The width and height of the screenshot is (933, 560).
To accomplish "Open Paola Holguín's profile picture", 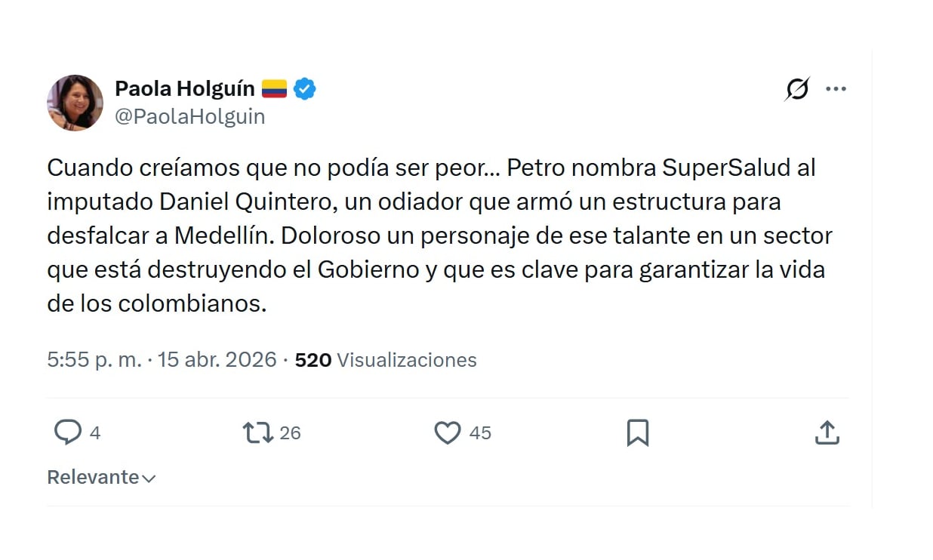I will [75, 103].
